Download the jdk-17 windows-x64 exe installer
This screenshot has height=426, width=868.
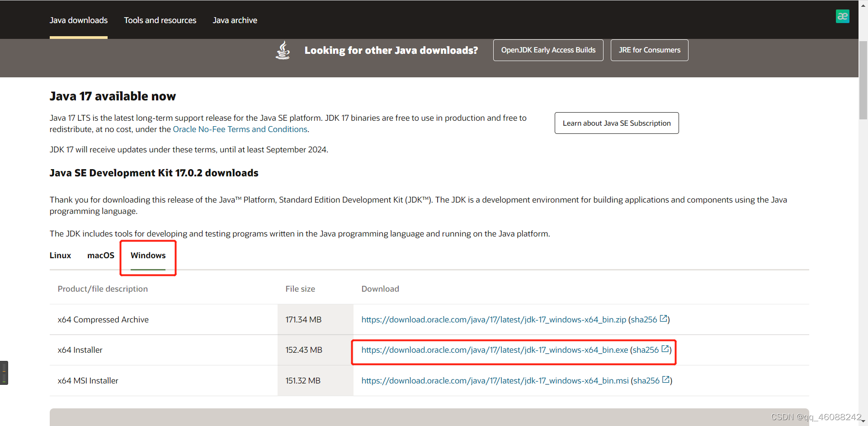click(495, 350)
